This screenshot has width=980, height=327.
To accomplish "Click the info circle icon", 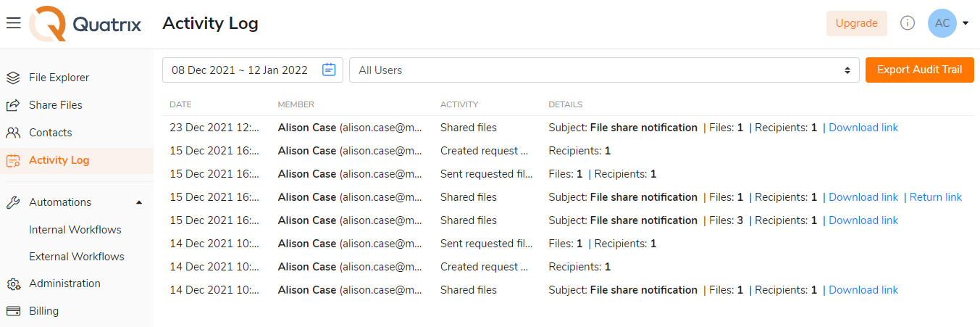I will 907,23.
